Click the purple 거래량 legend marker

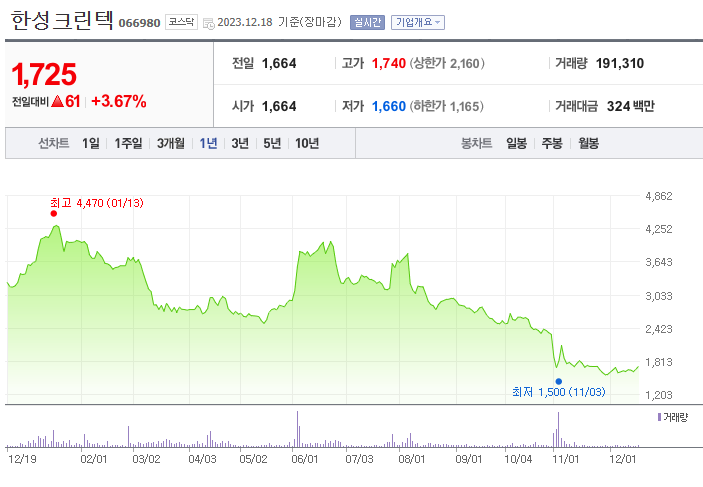point(660,417)
